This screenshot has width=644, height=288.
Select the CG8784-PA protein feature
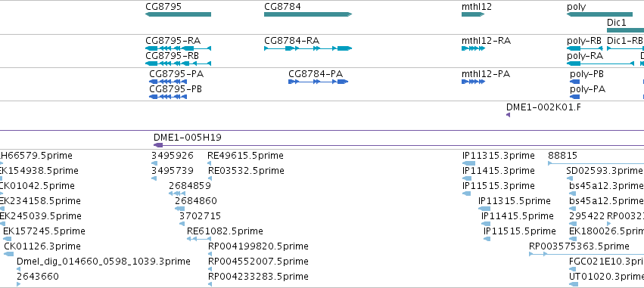(319, 82)
